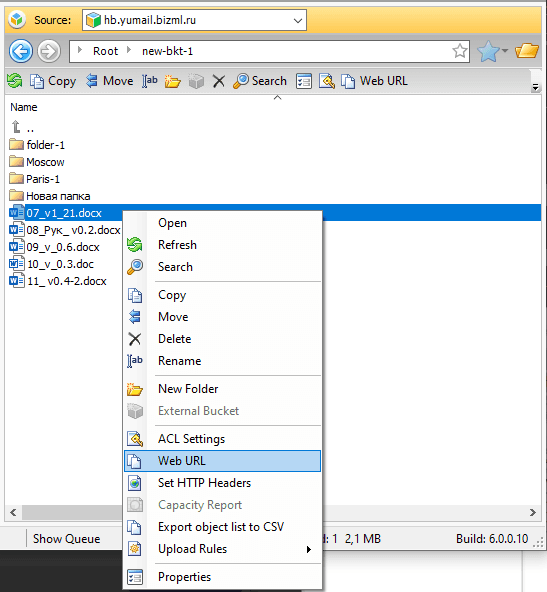The image size is (547, 592).
Task: Choose Delete in the context menu
Action: point(223,339)
